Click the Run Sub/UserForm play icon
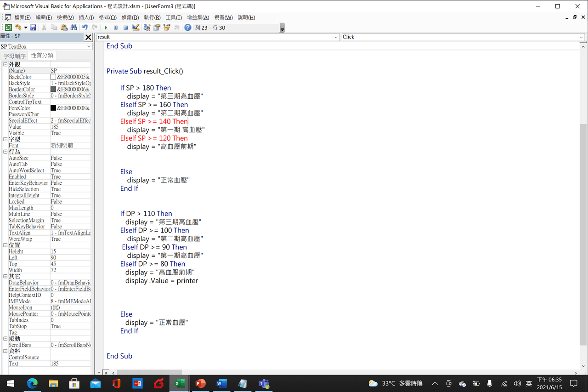Image resolution: width=588 pixels, height=392 pixels. [106, 28]
